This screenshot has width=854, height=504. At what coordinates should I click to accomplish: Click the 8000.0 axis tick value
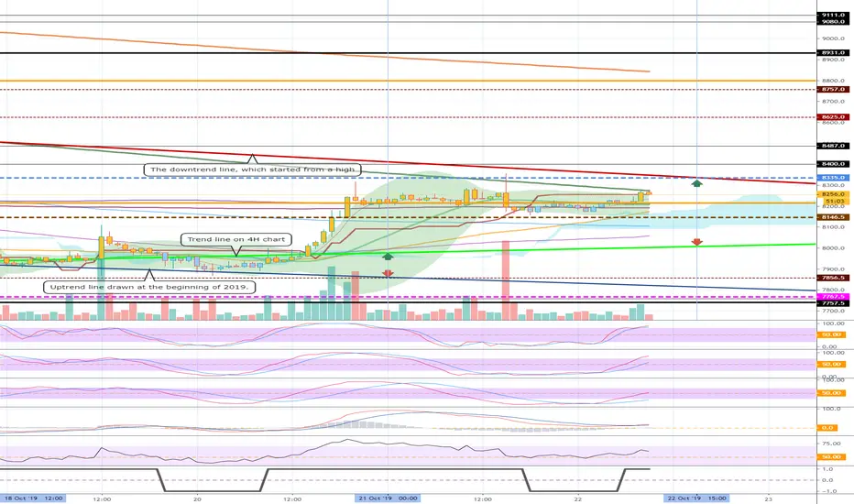click(834, 248)
